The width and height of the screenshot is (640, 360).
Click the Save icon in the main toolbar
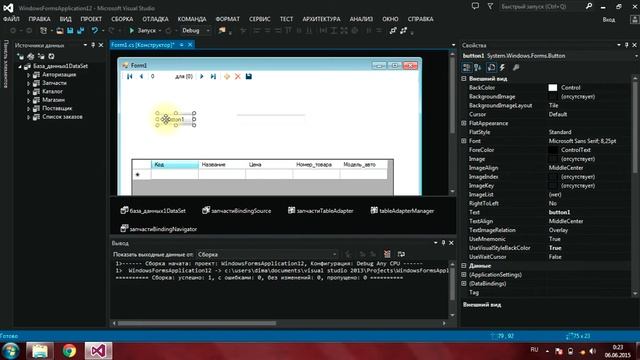[70, 31]
